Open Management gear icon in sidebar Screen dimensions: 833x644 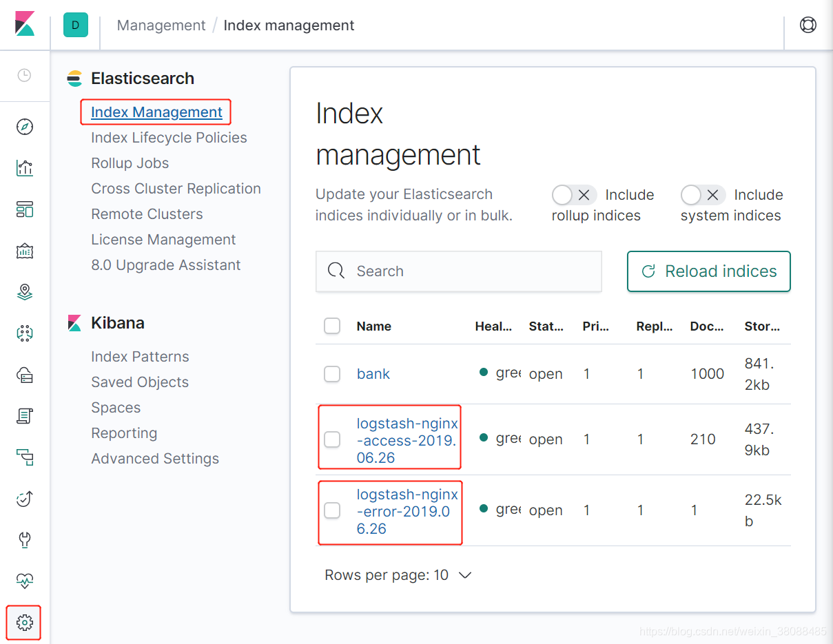coord(24,623)
